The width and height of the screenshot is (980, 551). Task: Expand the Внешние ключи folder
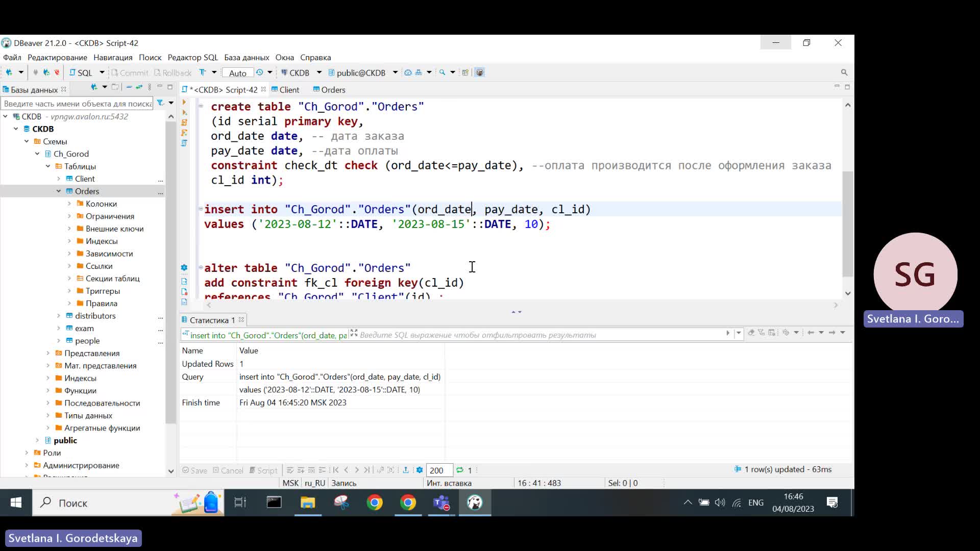(69, 229)
